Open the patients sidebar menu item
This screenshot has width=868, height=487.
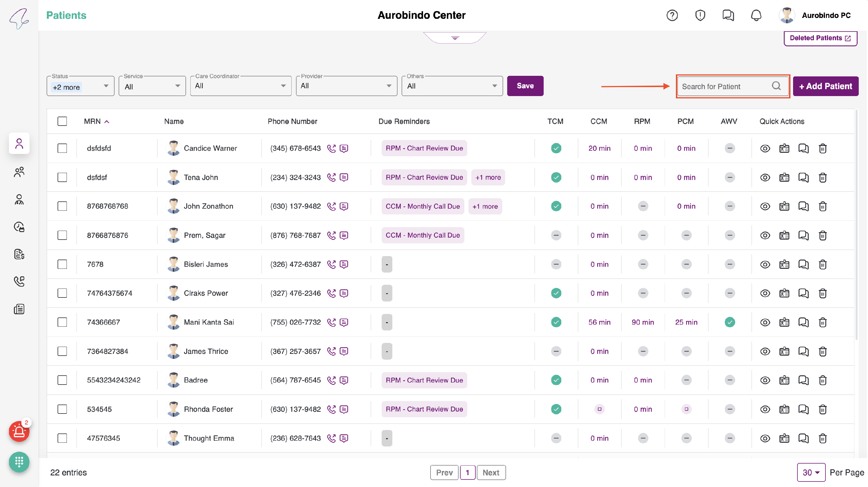pos(19,144)
